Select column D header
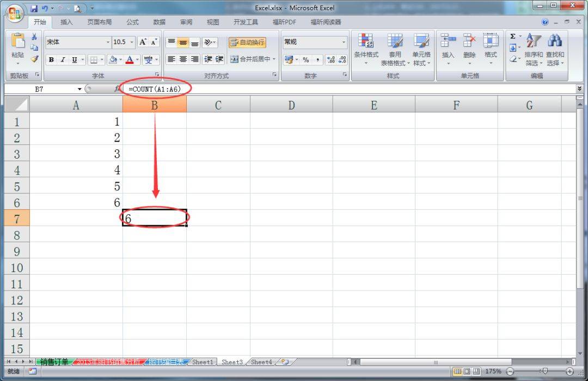588x381 pixels. [291, 105]
